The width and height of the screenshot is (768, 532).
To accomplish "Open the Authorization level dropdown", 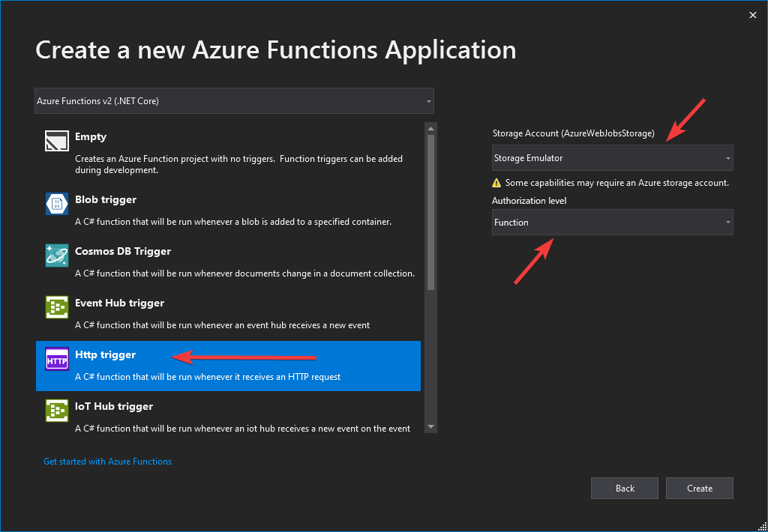I will click(612, 223).
